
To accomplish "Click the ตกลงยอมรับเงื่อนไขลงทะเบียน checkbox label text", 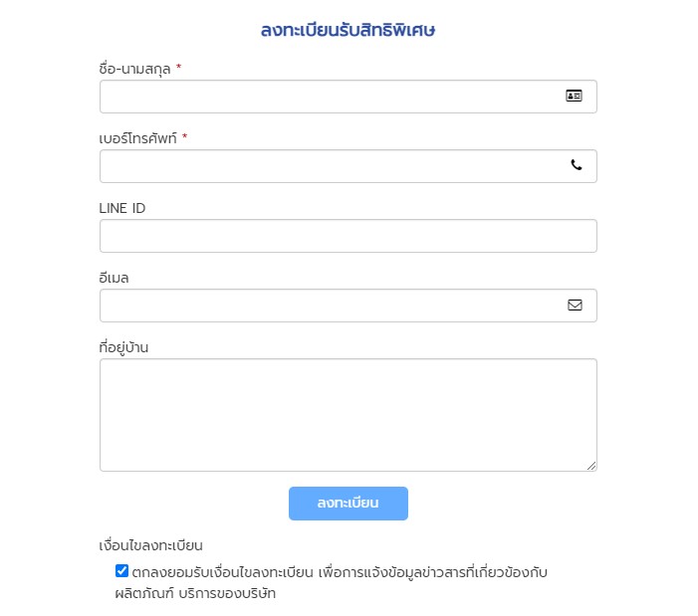I will pos(339,573).
